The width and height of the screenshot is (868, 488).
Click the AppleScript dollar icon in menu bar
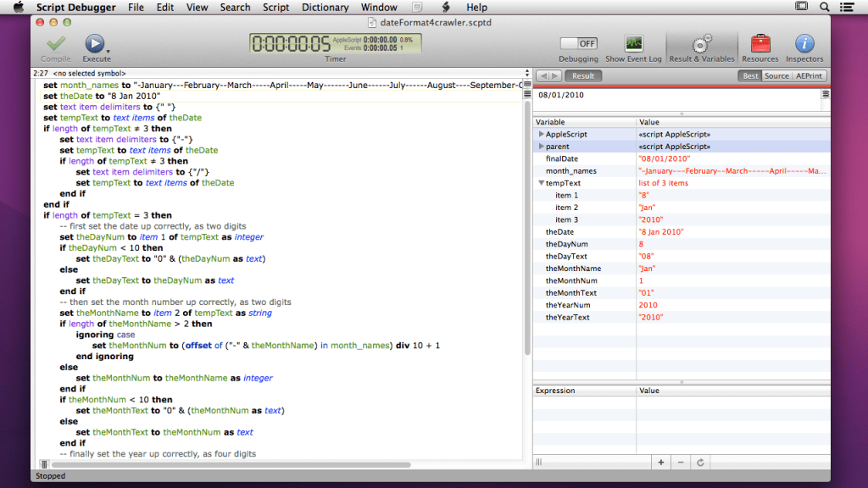[x=446, y=7]
